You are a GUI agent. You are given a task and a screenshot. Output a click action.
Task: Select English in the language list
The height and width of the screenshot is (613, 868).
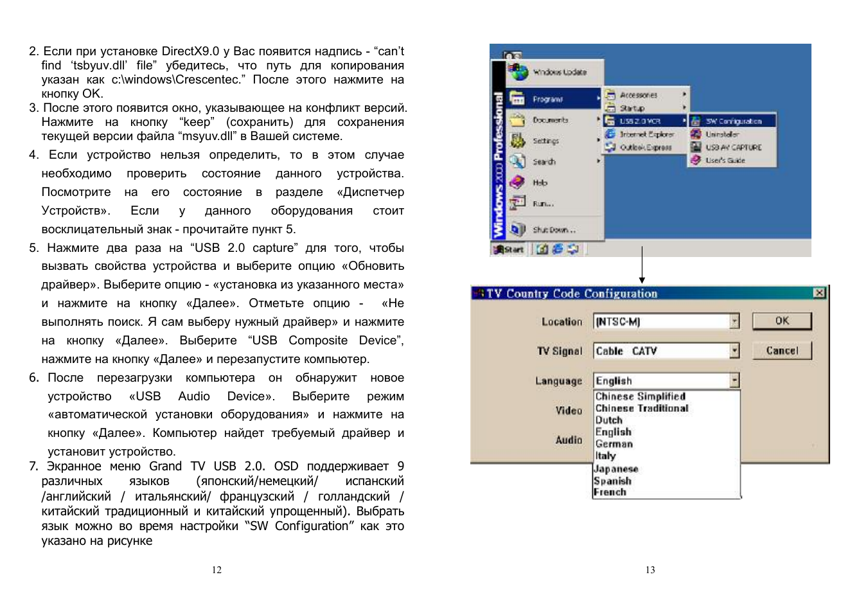tap(667, 432)
